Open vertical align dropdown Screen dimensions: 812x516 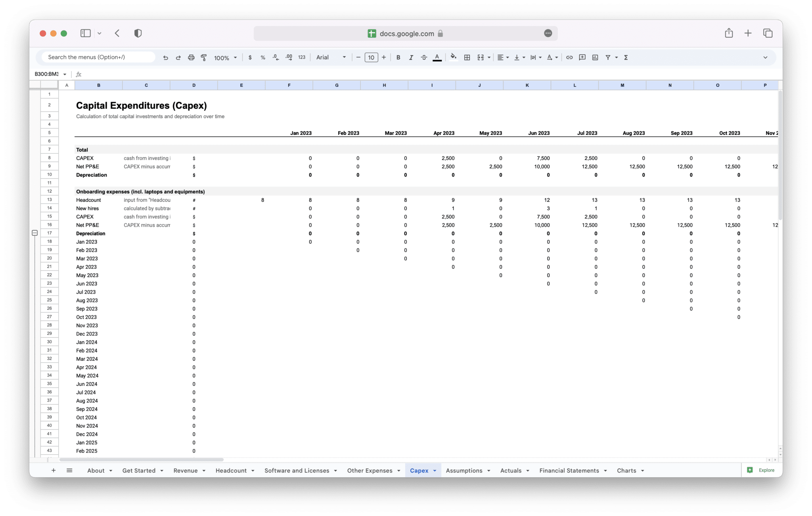pyautogui.click(x=519, y=57)
